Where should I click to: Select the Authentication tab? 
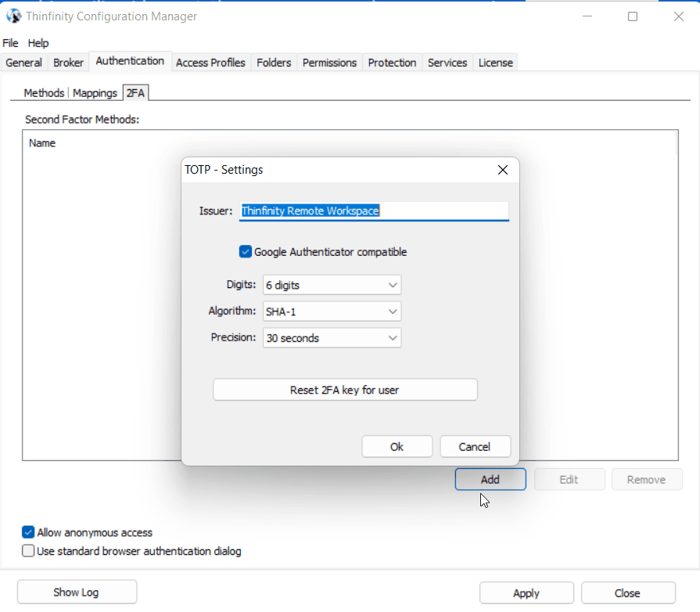click(130, 61)
